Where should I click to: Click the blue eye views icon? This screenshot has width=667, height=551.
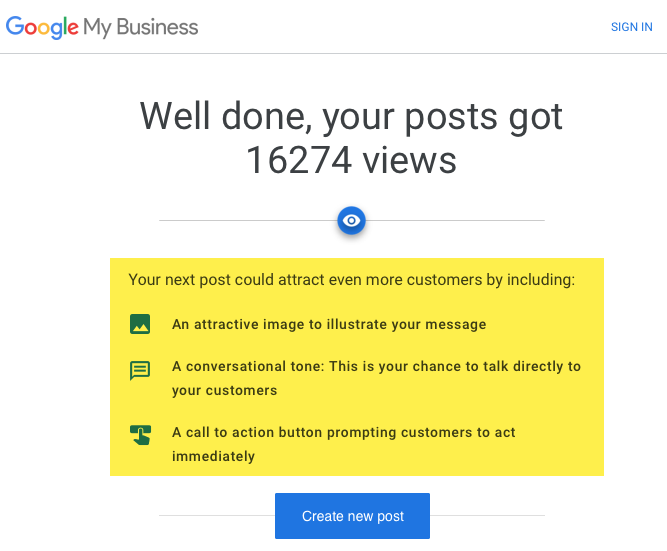[x=351, y=220]
